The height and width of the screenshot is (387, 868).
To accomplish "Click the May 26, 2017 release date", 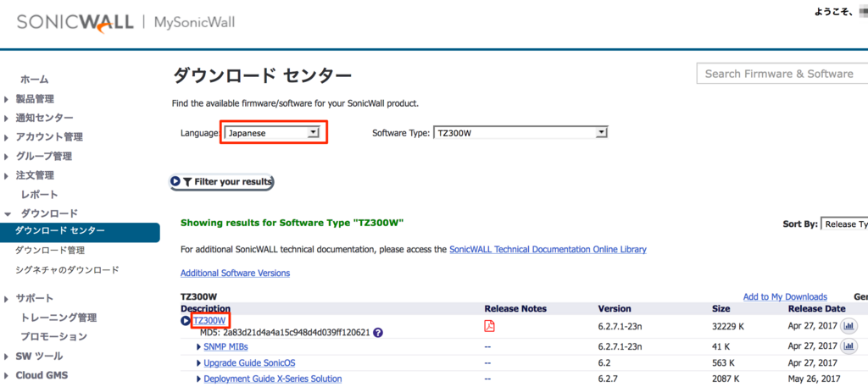I will (x=813, y=379).
